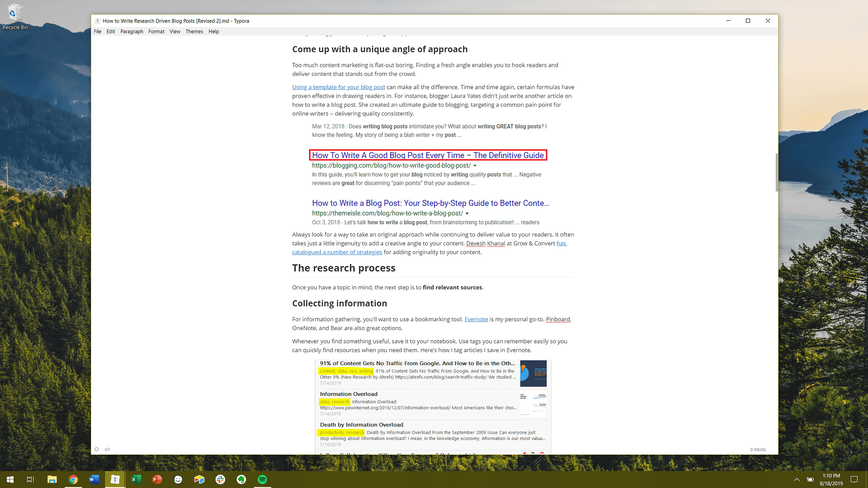
Task: Open PowerPoint from the taskbar
Action: click(x=157, y=479)
